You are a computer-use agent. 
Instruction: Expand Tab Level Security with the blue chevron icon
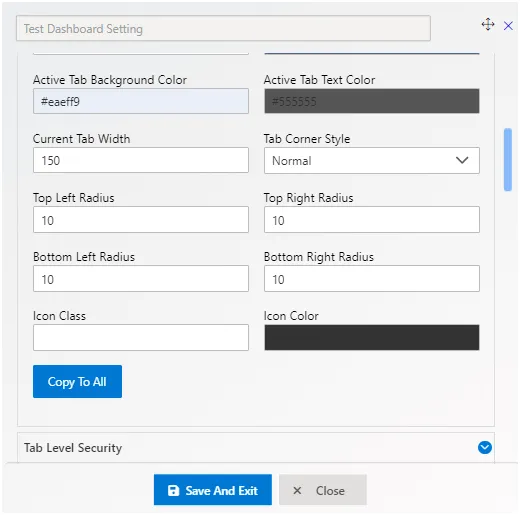click(x=484, y=447)
